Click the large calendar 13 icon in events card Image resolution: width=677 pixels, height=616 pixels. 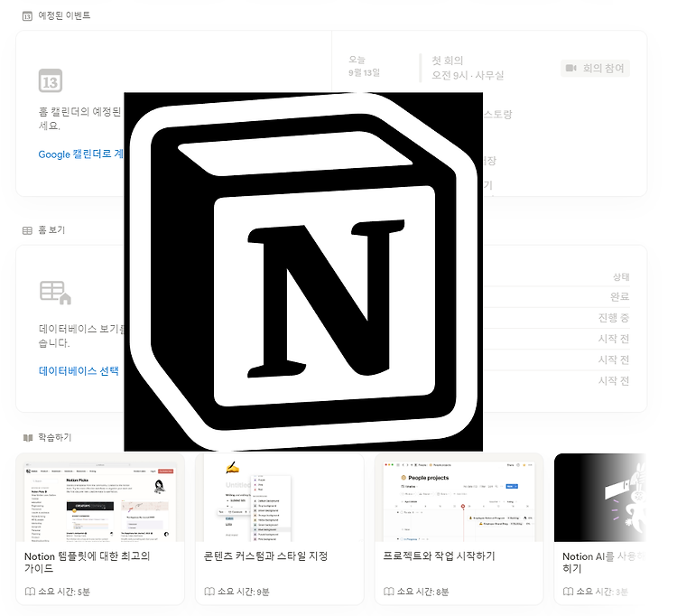[x=51, y=80]
